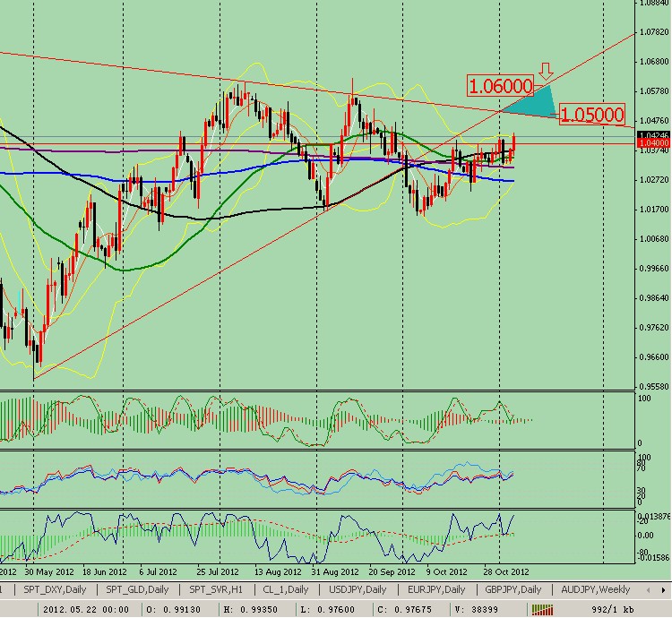Click the 28 Oct 2012 date label
The image size is (672, 618).
[x=506, y=572]
